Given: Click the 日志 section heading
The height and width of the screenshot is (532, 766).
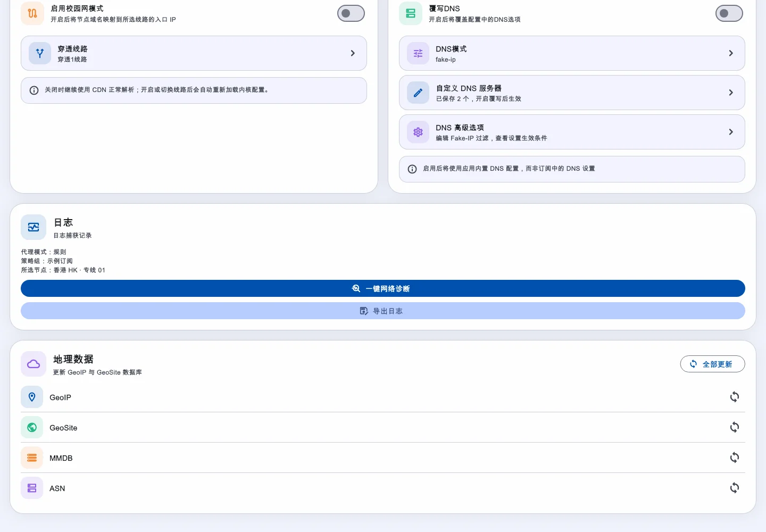Looking at the screenshot, I should (63, 222).
